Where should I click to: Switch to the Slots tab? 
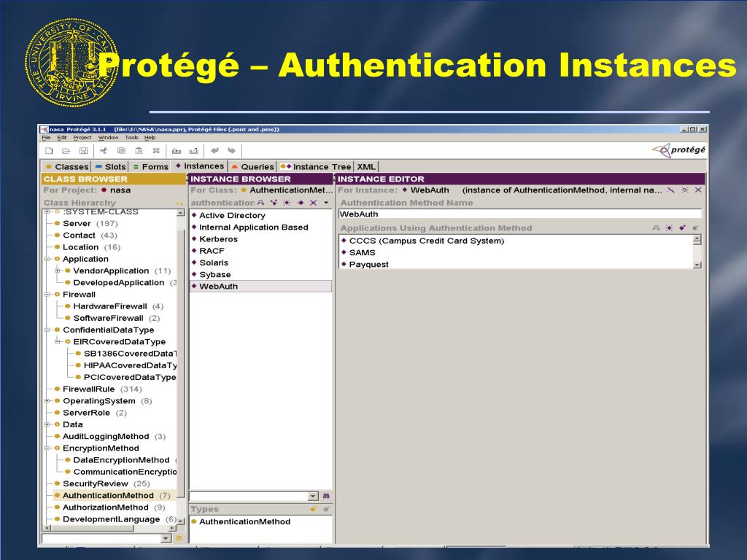(111, 167)
